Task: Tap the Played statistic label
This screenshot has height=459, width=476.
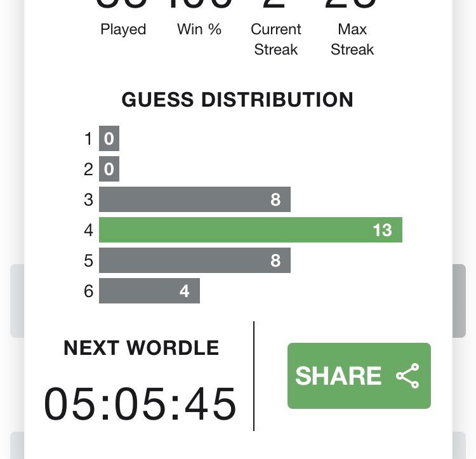Action: pos(123,29)
